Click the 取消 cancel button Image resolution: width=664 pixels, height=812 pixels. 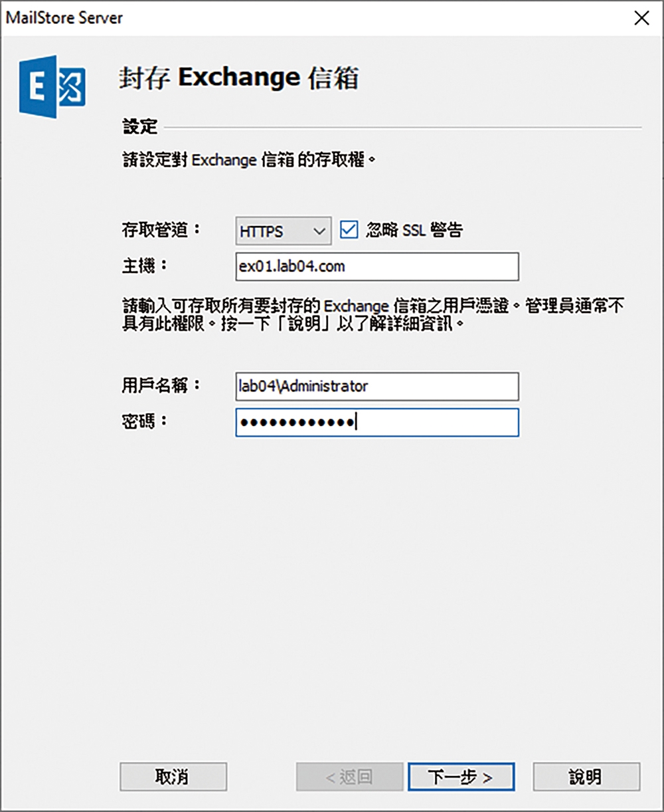(x=173, y=776)
